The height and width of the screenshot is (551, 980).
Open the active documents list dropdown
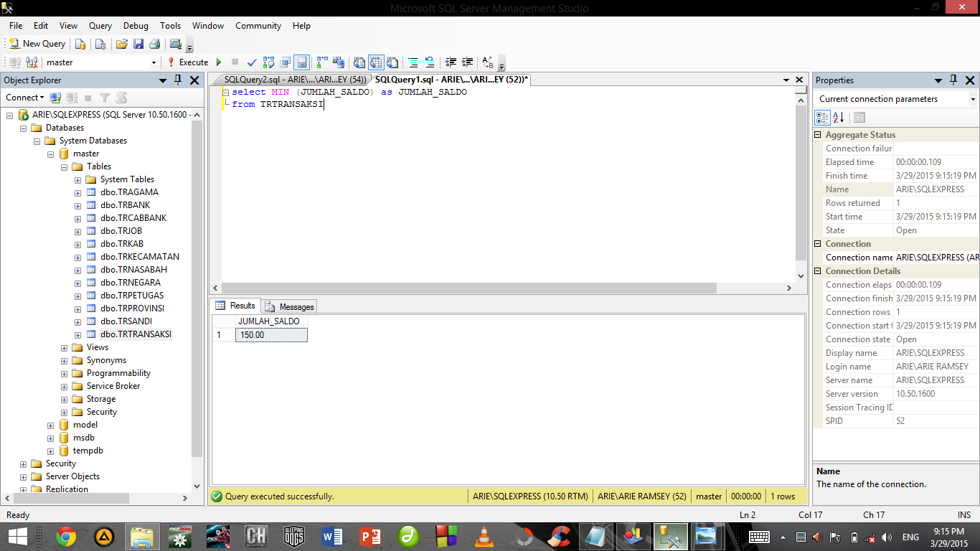click(x=785, y=80)
